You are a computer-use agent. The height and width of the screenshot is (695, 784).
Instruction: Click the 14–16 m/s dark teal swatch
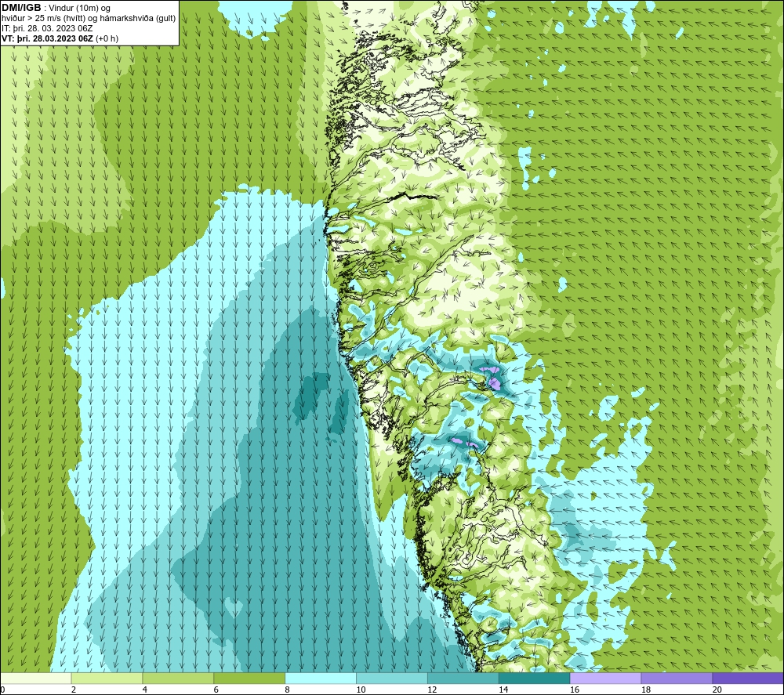pos(534,678)
